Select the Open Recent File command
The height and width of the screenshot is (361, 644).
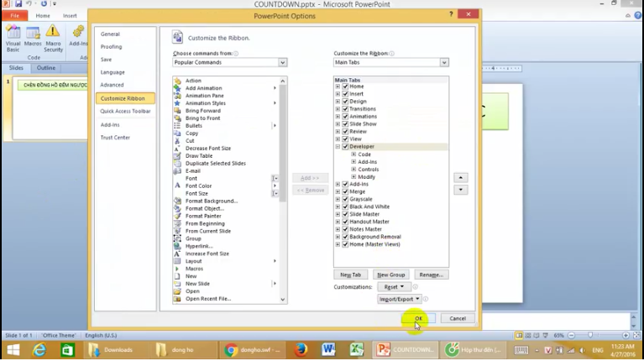pyautogui.click(x=208, y=299)
